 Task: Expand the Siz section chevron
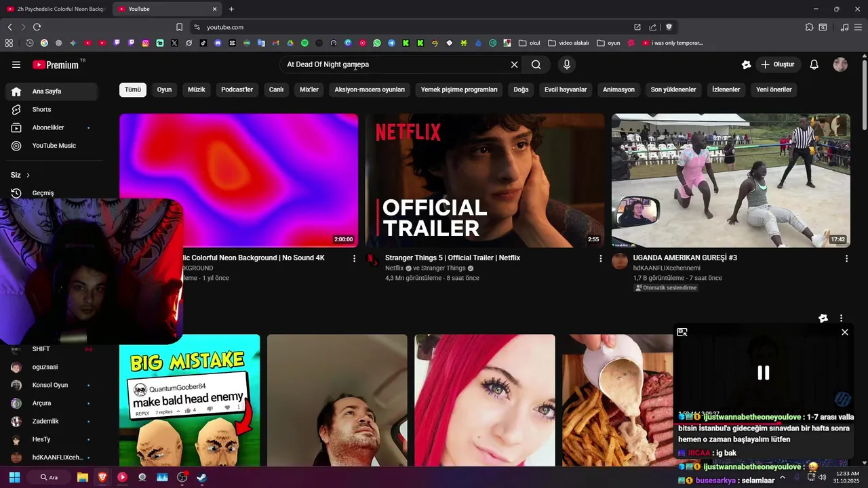(x=28, y=175)
